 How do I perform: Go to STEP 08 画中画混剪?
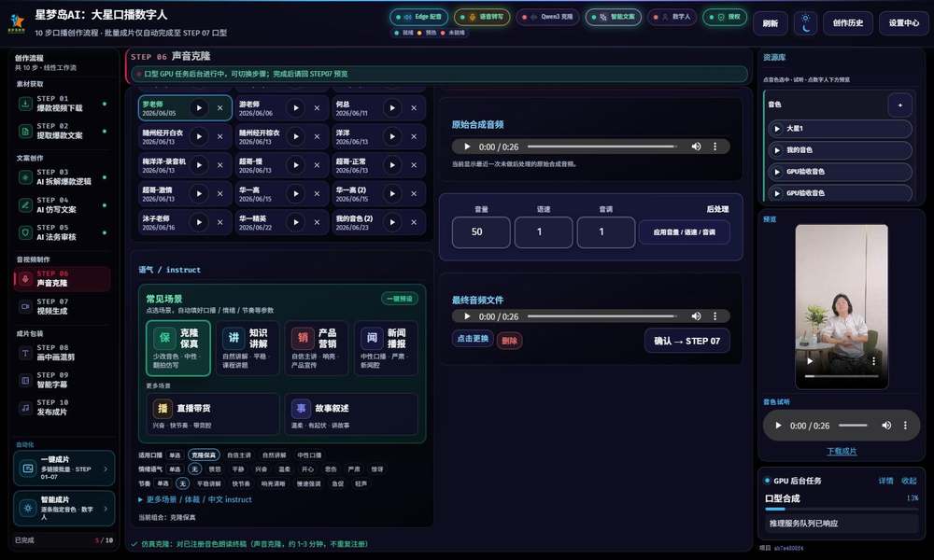pos(62,352)
